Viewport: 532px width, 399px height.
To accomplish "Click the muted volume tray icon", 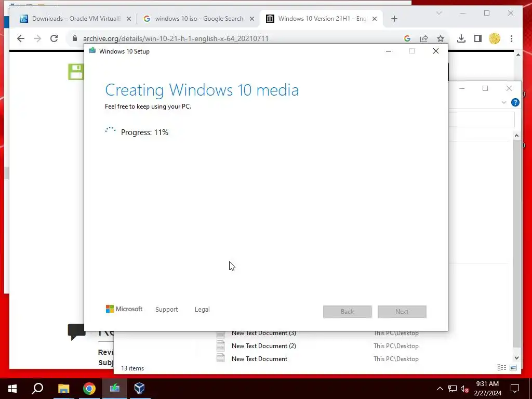I will pos(464,389).
